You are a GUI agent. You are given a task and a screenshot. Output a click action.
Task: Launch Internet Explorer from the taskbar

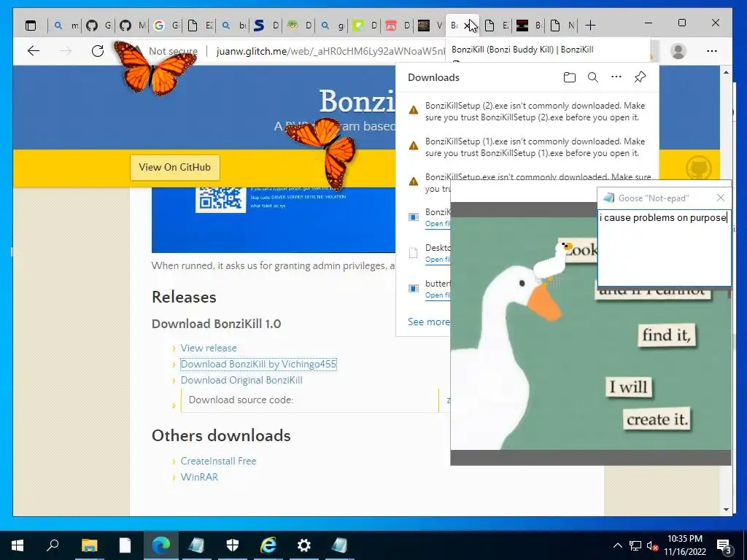pos(268,545)
